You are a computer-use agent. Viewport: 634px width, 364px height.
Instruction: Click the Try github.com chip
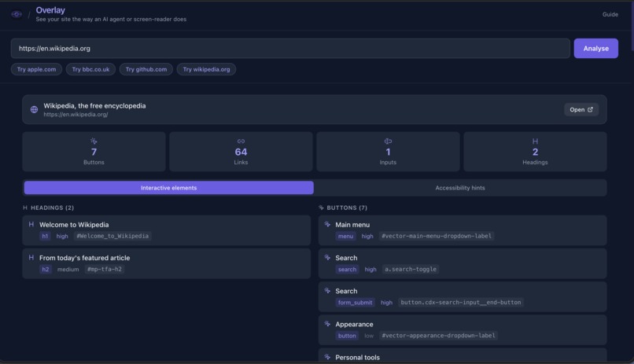pos(146,69)
